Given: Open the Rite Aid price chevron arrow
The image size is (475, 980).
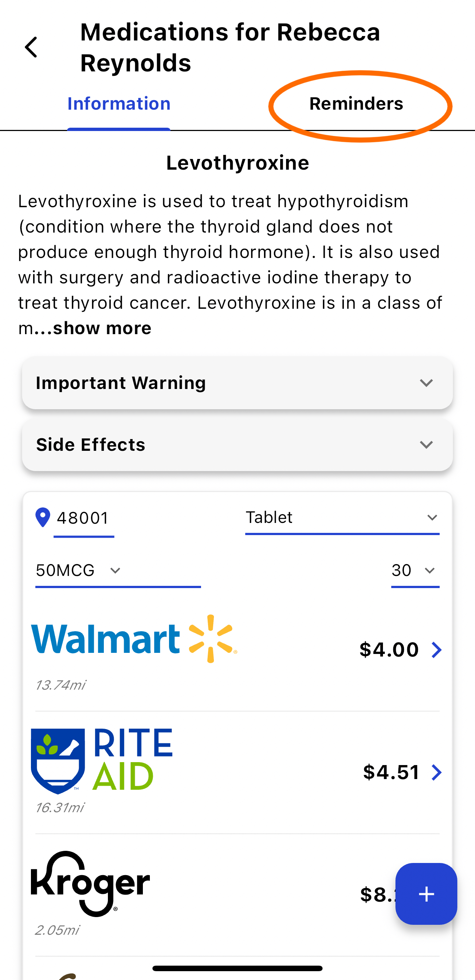Looking at the screenshot, I should pos(437,772).
